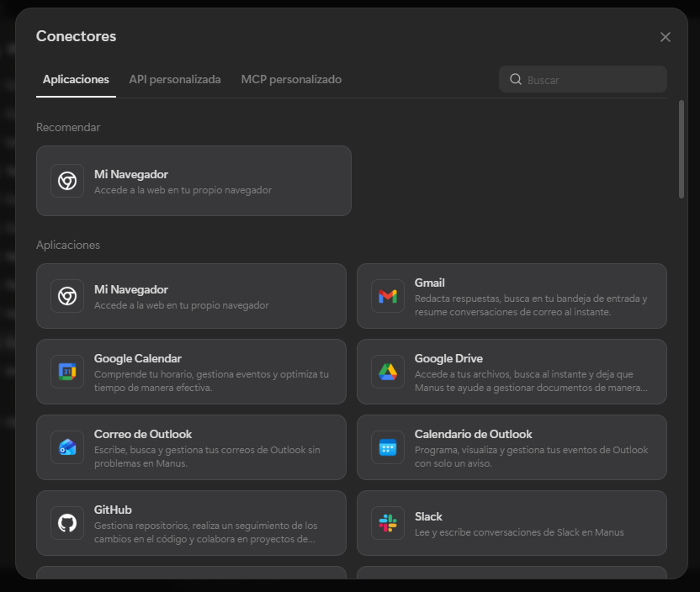Click text "Escribe, busca y gestiona tus correos"
700x592 pixels.
207,457
